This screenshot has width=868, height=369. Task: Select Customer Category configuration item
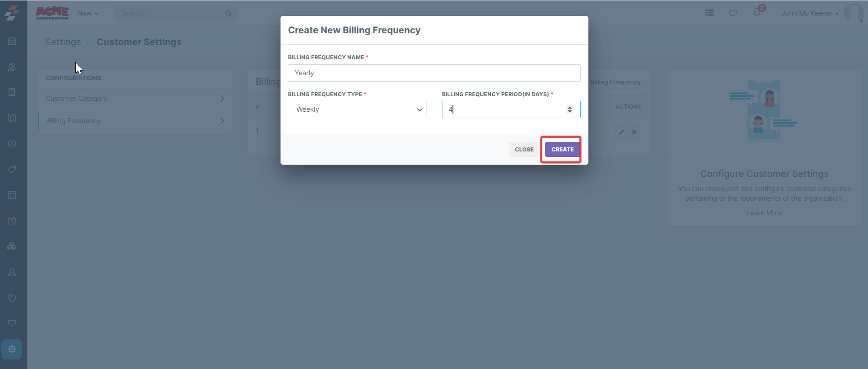[135, 99]
